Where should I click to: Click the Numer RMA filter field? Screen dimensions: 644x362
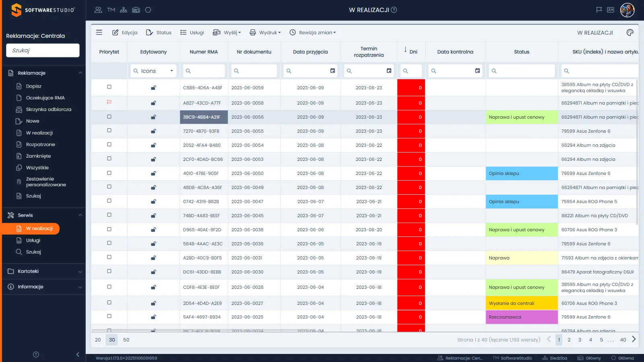point(204,71)
